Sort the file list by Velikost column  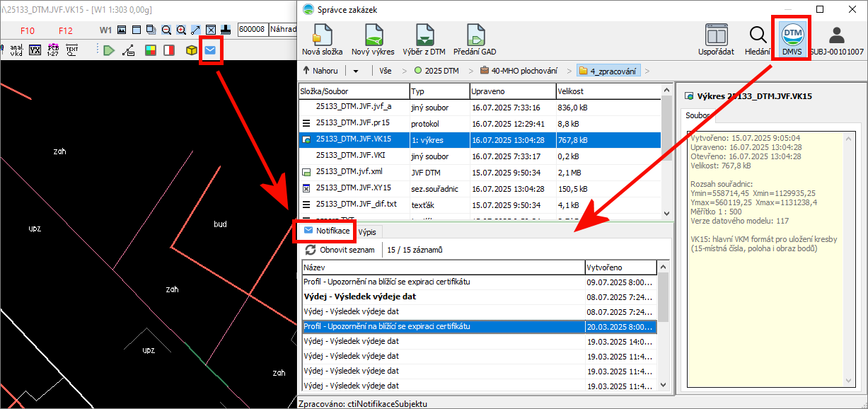pos(607,91)
